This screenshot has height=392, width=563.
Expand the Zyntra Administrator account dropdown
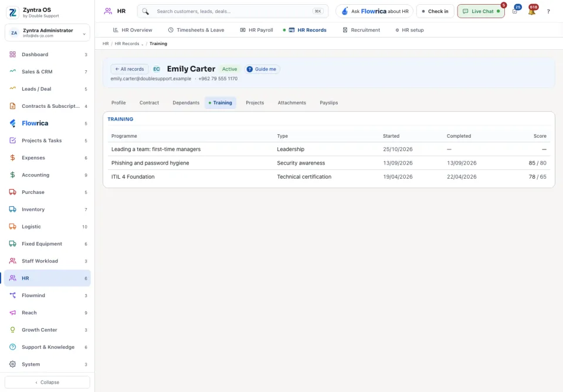[x=84, y=34]
